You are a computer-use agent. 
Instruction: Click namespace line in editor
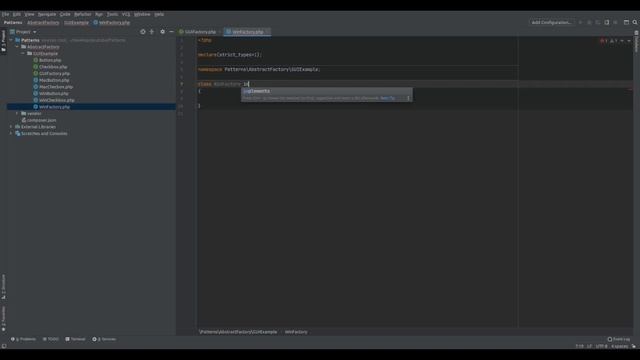pos(259,70)
